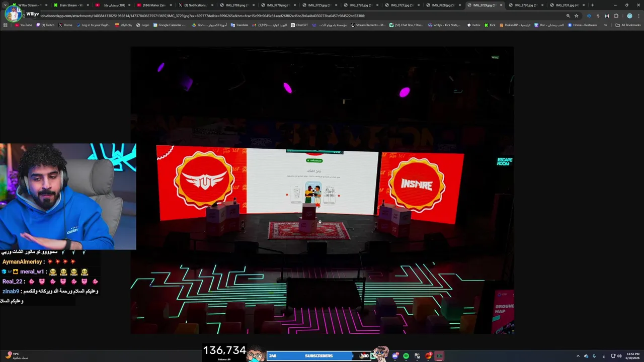644x362 pixels.
Task: Close the IMG_3730.jpg tab
Action: 542,5
